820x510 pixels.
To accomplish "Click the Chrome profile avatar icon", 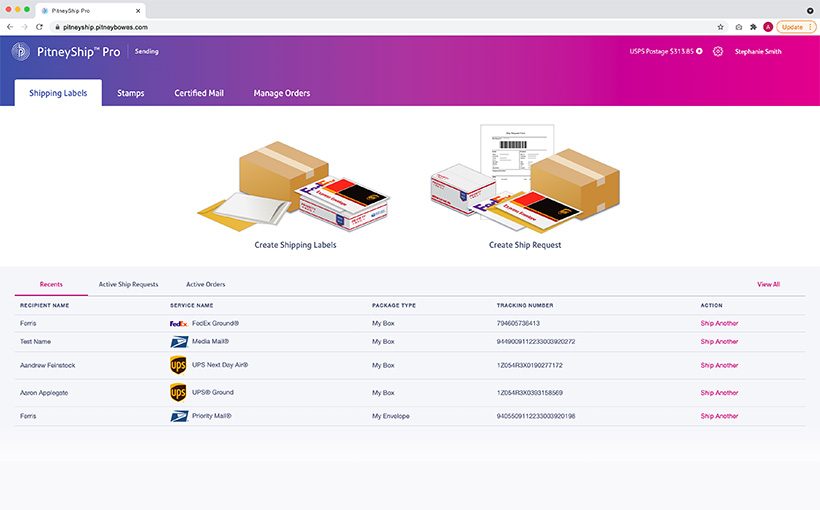I will tap(768, 27).
